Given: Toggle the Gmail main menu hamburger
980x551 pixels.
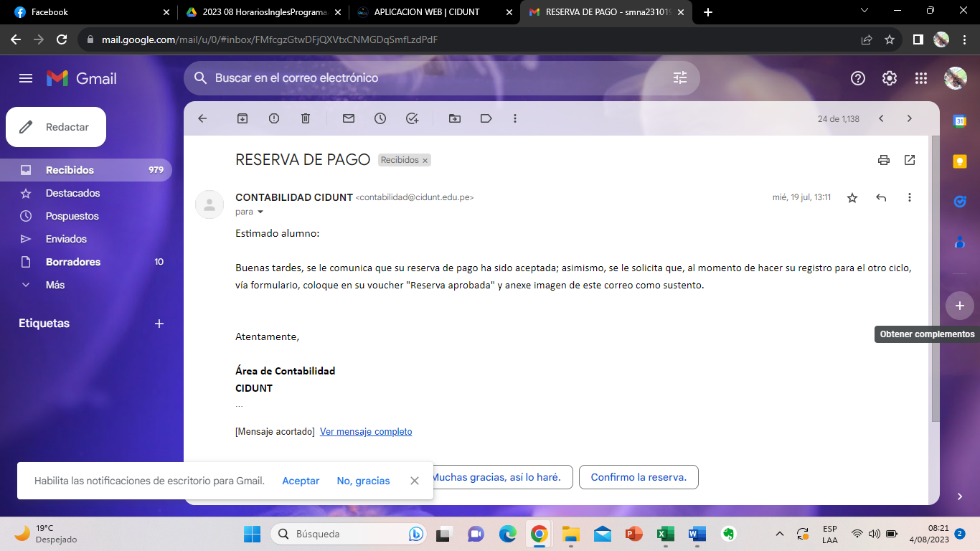Looking at the screenshot, I should tap(26, 78).
